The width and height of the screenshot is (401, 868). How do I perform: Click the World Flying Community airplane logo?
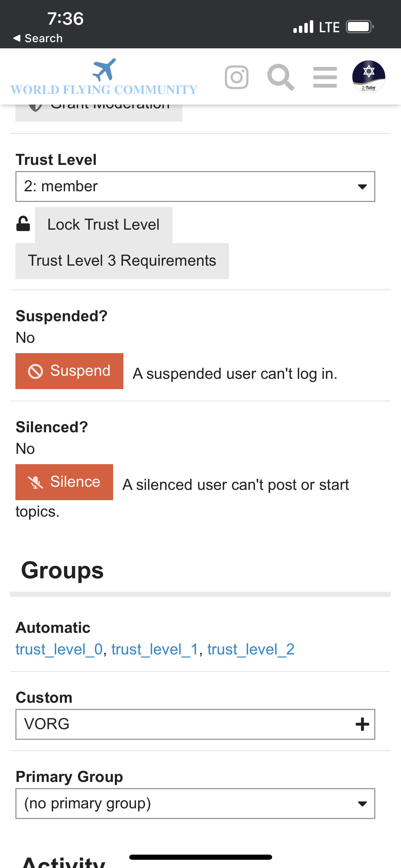[104, 77]
